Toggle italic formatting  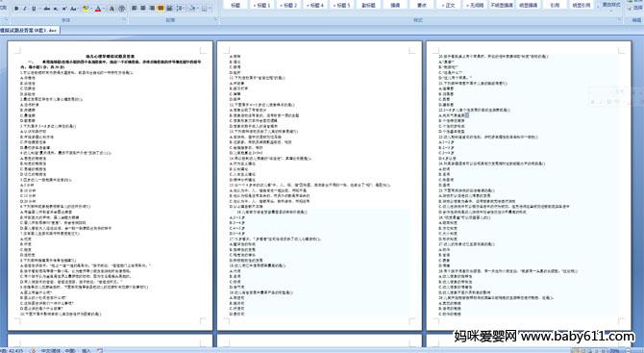pos(25,9)
